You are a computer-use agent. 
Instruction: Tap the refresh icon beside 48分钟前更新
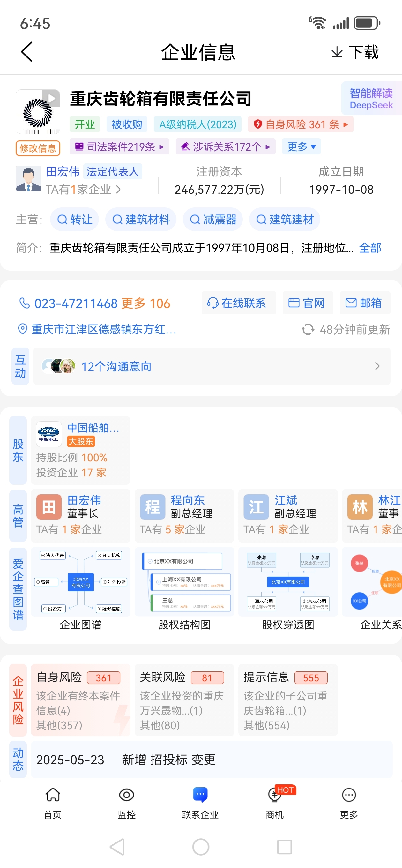[308, 330]
